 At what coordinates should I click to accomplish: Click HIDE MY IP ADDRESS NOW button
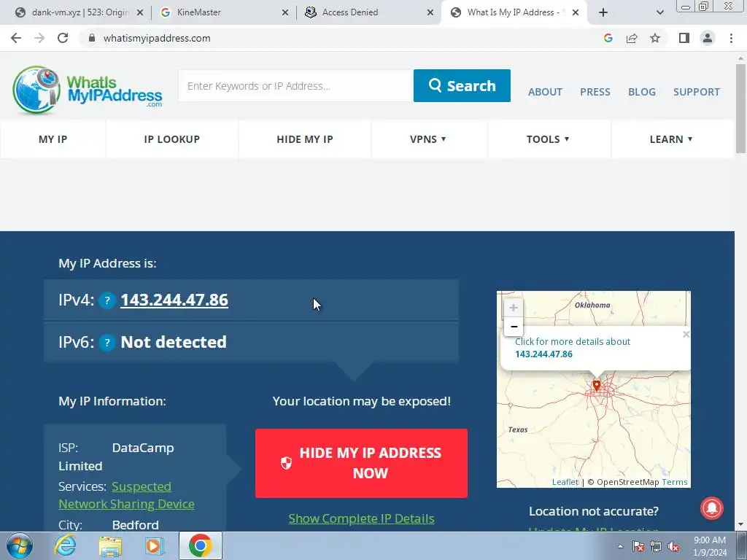tap(361, 463)
